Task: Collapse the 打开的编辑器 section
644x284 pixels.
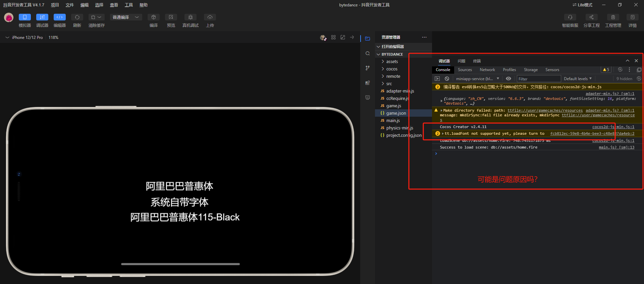Action: click(404, 47)
